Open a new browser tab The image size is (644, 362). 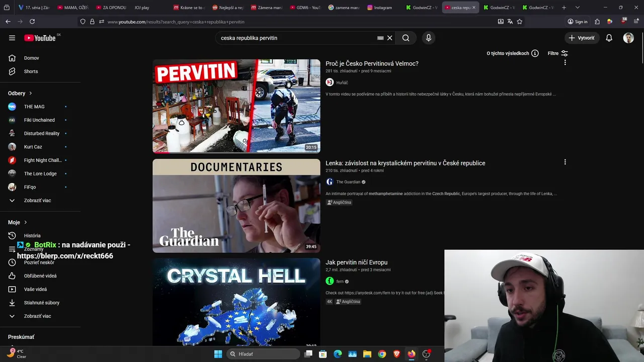[564, 8]
